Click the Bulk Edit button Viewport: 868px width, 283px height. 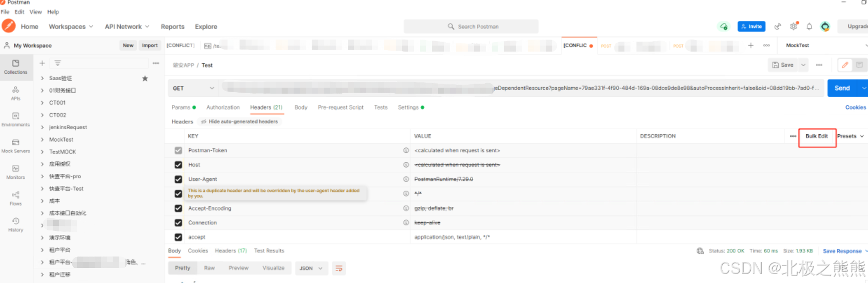(817, 136)
